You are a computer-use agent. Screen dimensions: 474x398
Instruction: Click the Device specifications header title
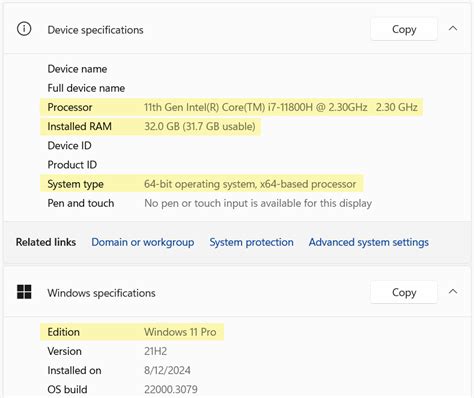95,30
